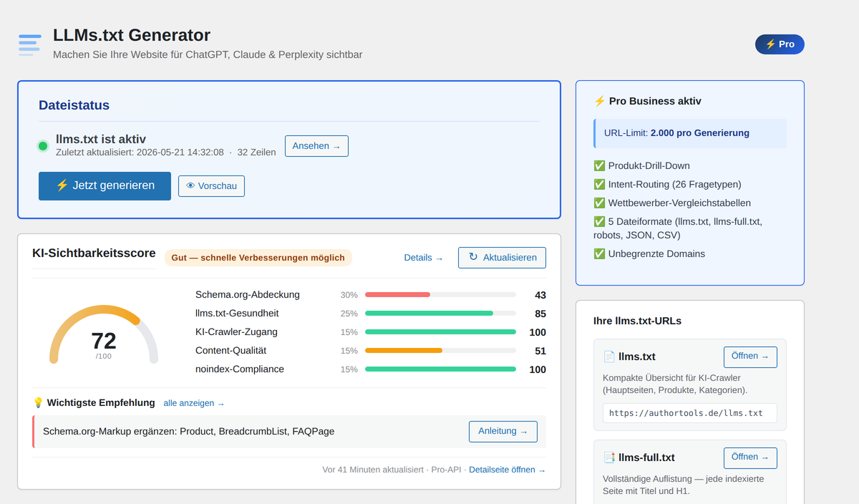Click the green active status dot
The height and width of the screenshot is (504, 859).
[x=43, y=146]
